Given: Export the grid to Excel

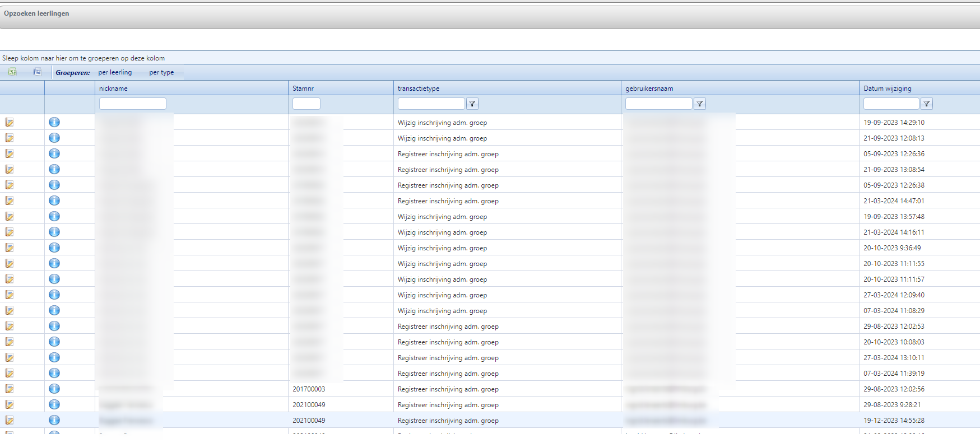Looking at the screenshot, I should click(x=12, y=72).
